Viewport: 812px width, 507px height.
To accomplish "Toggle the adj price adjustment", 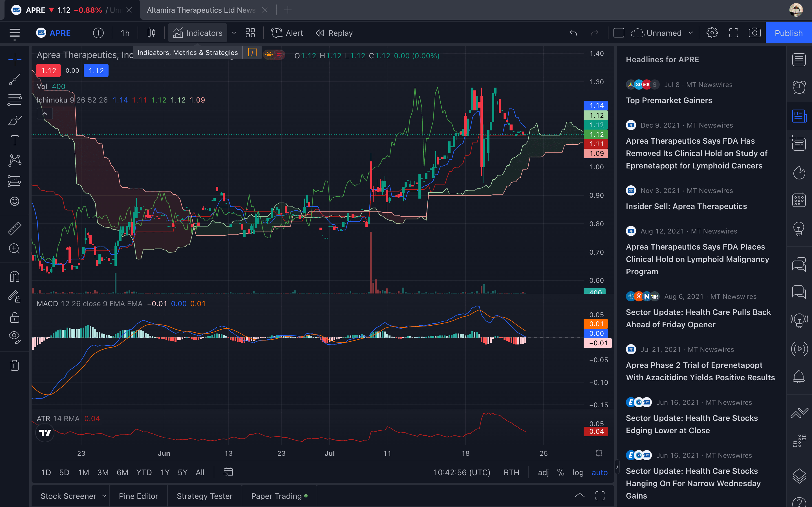I will [543, 472].
